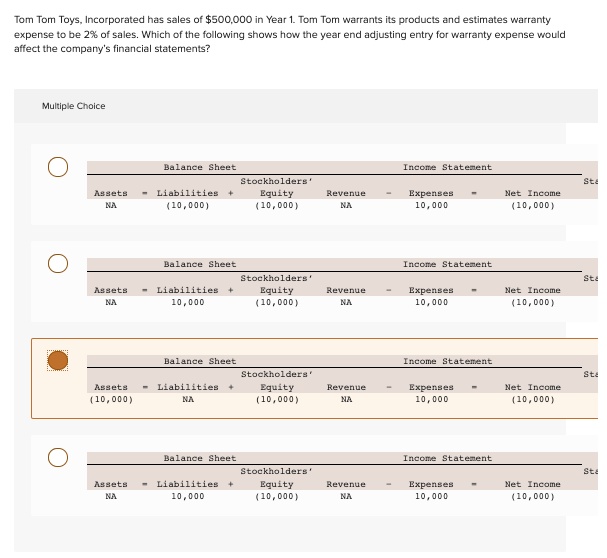
Task: Click the Expenses 10,000 value in fourth option
Action: [431, 496]
